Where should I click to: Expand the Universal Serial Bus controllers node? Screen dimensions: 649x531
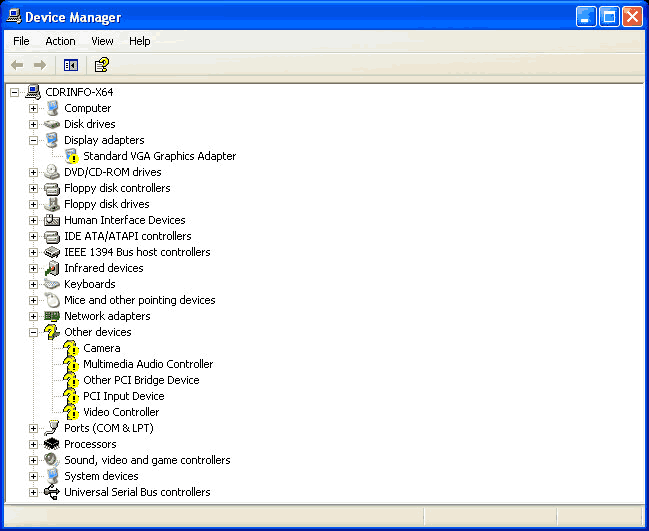click(x=34, y=492)
